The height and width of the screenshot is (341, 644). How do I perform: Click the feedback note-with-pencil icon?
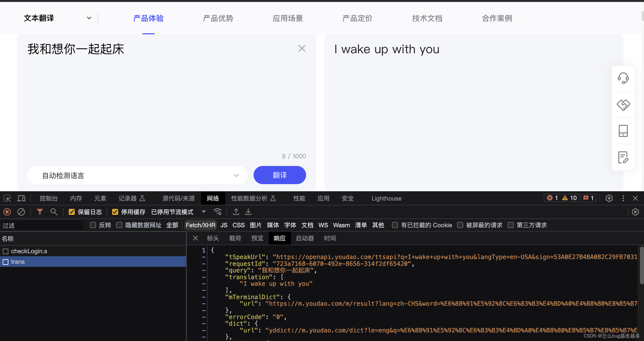623,157
